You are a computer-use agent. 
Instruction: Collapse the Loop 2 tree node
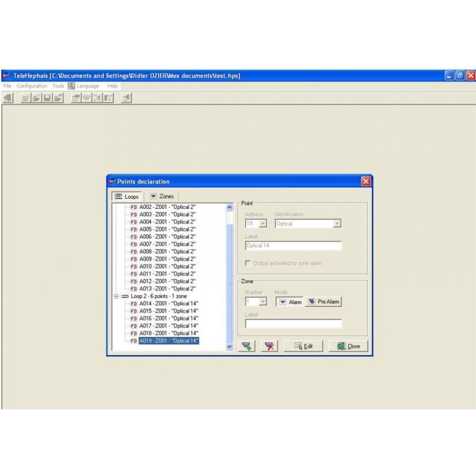coord(116,296)
